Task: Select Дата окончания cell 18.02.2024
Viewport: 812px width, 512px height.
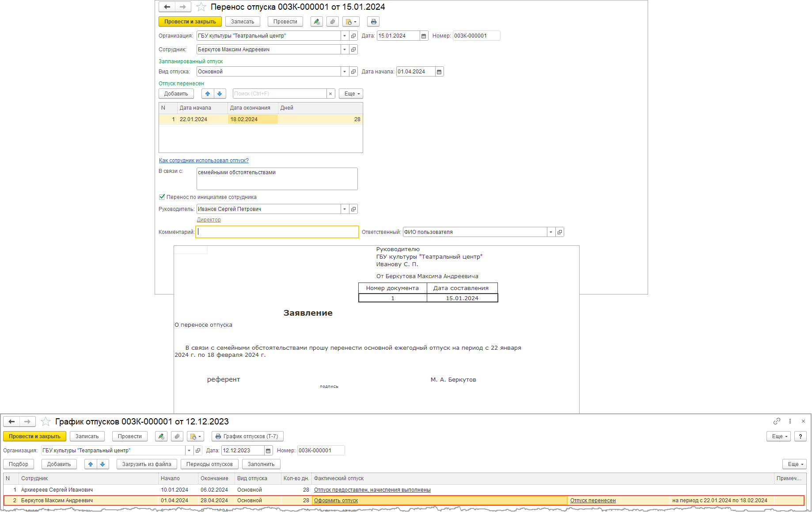Action: coord(253,119)
